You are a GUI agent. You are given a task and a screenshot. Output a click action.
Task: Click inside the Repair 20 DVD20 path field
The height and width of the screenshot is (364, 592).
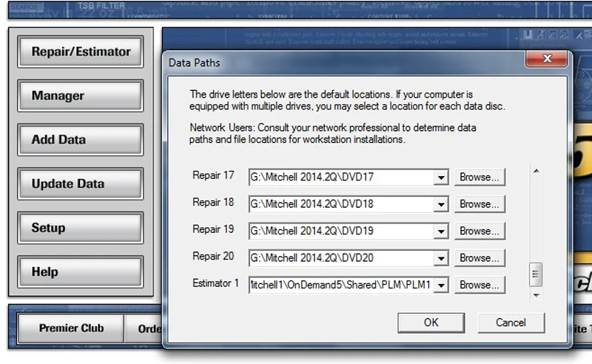pos(341,258)
